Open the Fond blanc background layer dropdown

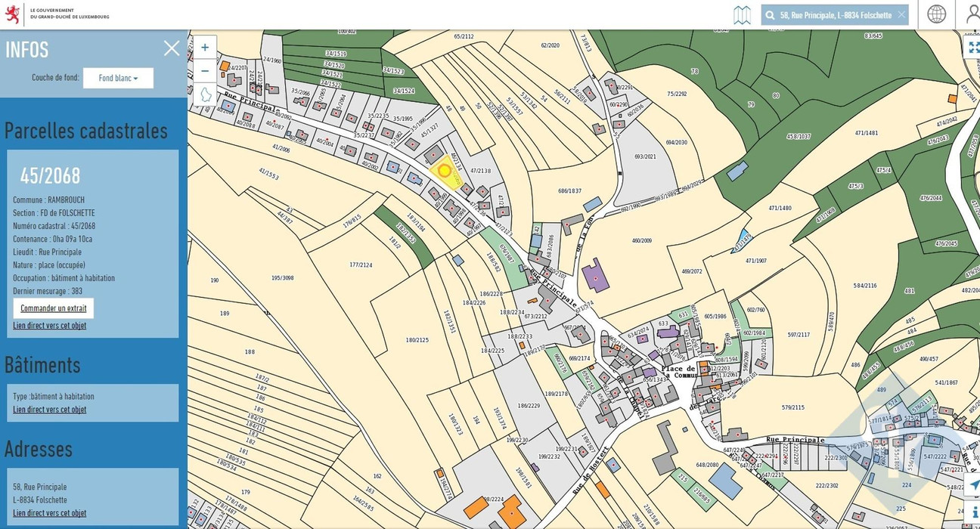[118, 78]
